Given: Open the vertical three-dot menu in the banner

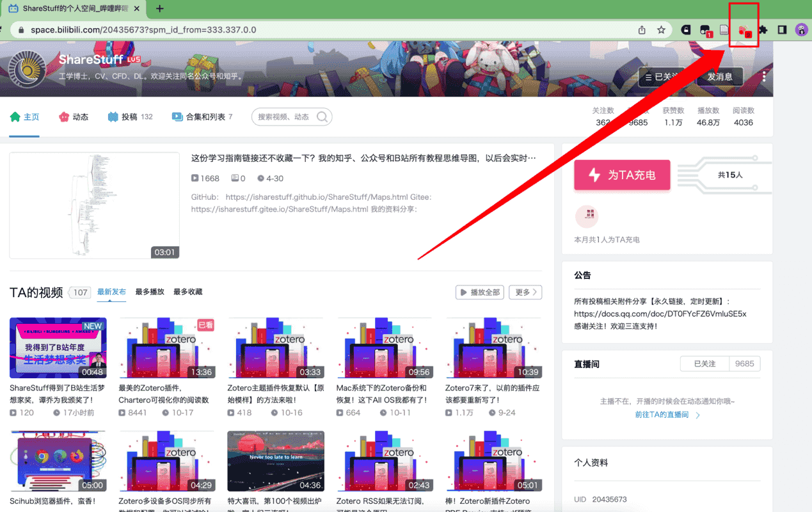Looking at the screenshot, I should [764, 76].
